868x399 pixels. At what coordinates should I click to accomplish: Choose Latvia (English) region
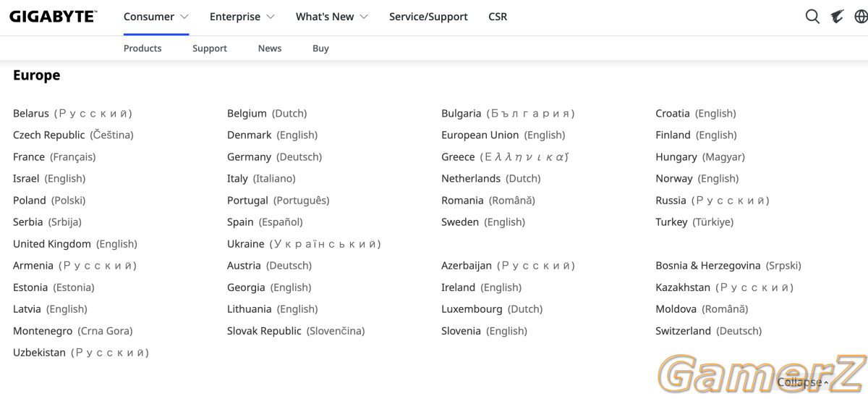point(50,309)
